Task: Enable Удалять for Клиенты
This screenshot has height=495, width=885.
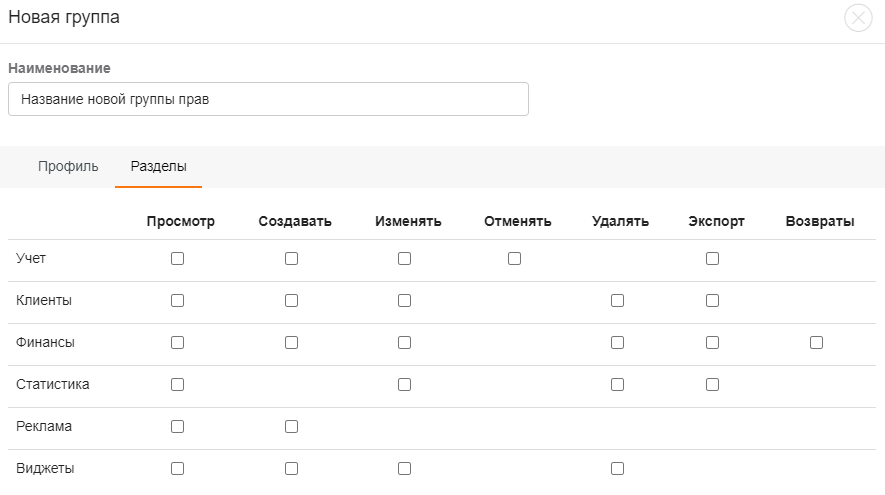Action: coord(617,300)
